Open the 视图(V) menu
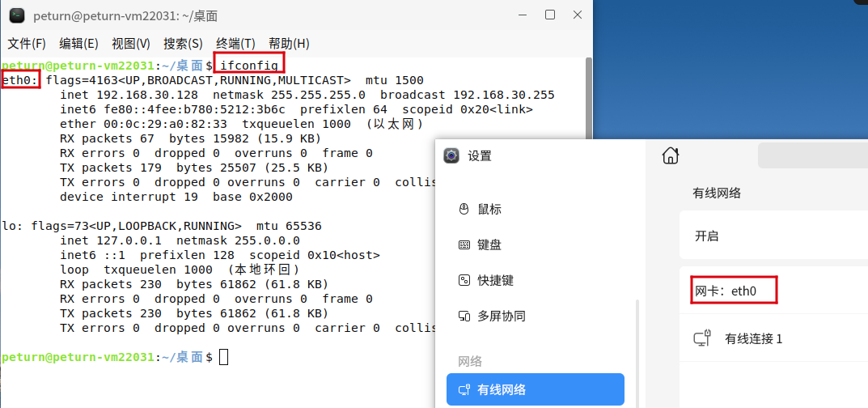This screenshot has height=408, width=868. (131, 44)
